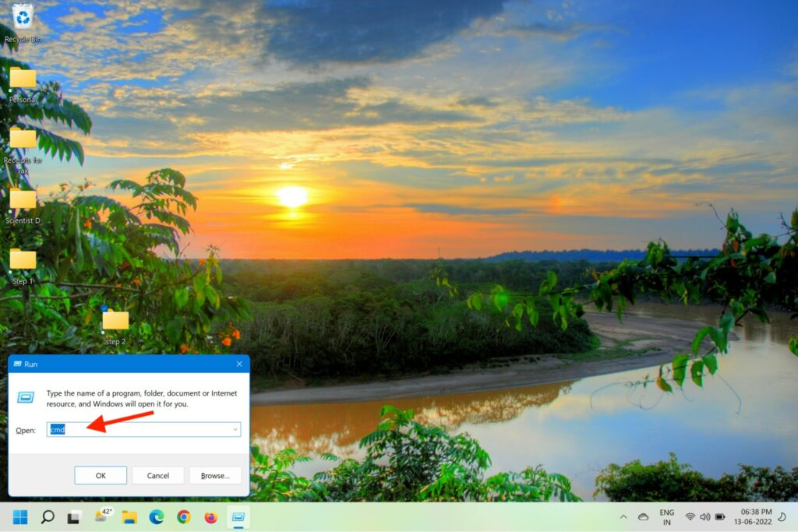The width and height of the screenshot is (798, 532).
Task: Open the weather widget showing 42°
Action: click(103, 516)
